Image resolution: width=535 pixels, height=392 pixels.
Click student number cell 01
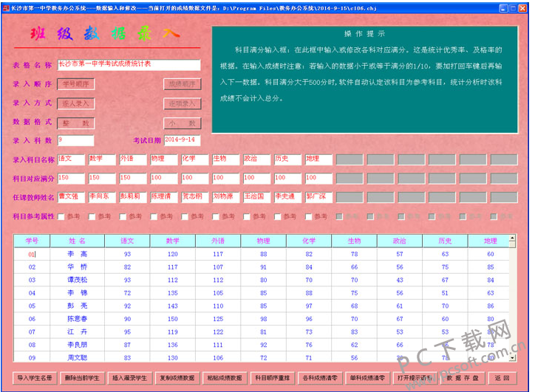tap(32, 254)
